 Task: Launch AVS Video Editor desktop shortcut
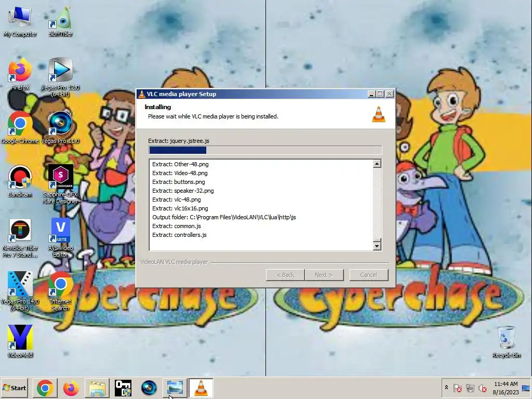(x=60, y=237)
